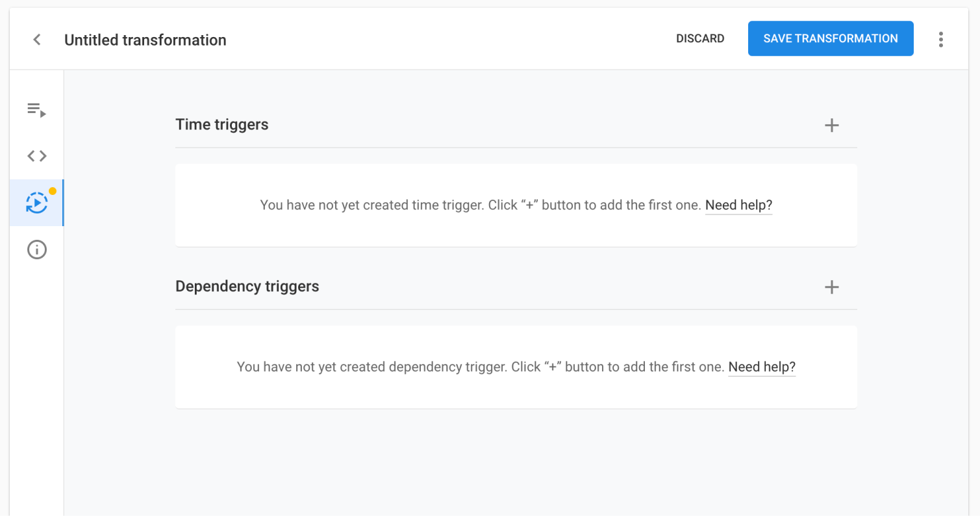Go back using the left chevron arrow
Screen dimensions: 980x516
(37, 40)
